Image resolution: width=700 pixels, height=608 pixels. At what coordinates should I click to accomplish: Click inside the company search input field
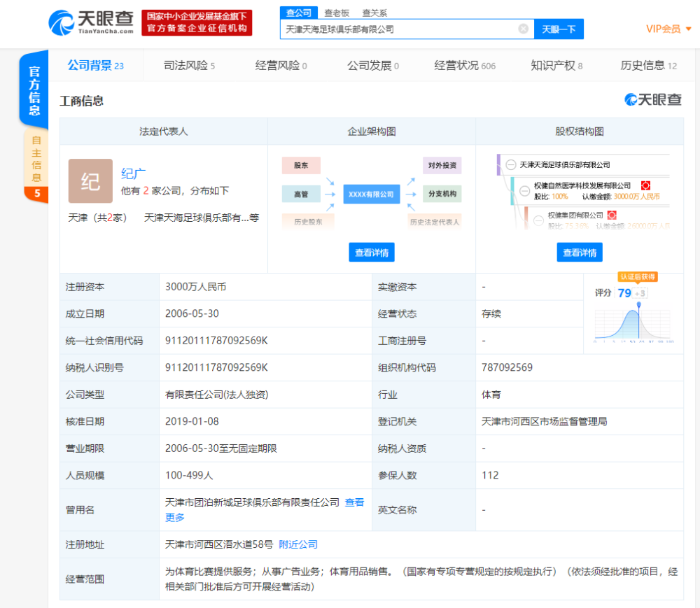point(399,29)
